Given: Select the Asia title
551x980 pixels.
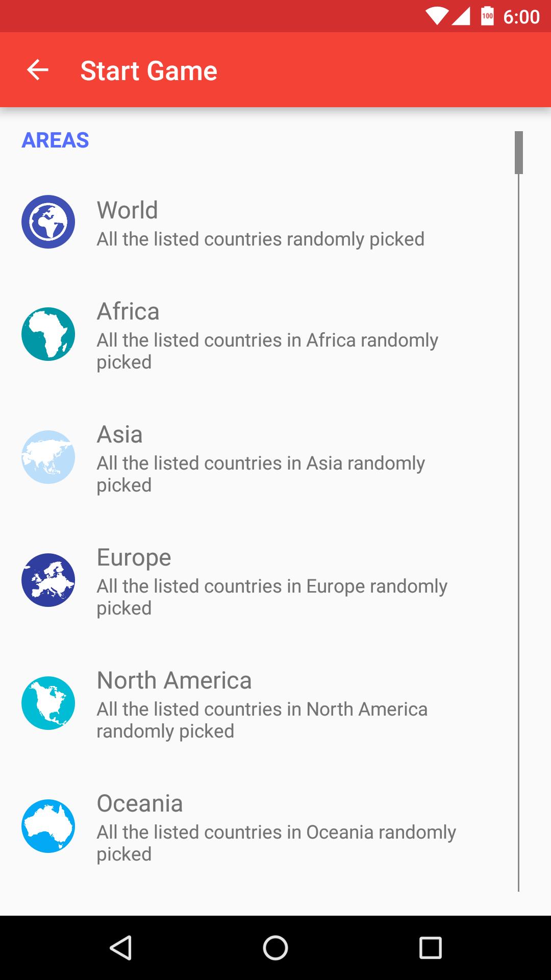Looking at the screenshot, I should coord(120,434).
